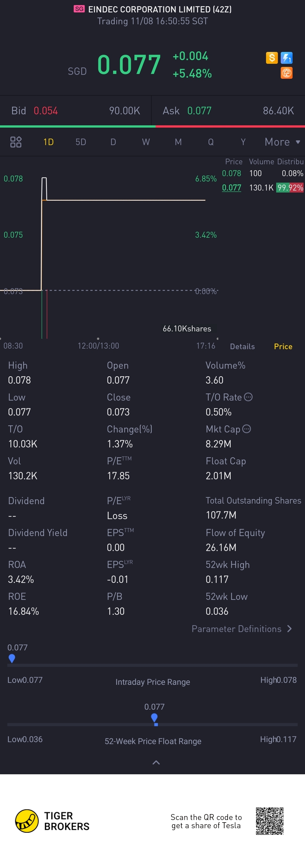Tap the 52-Week Price Float Range marker

click(154, 719)
